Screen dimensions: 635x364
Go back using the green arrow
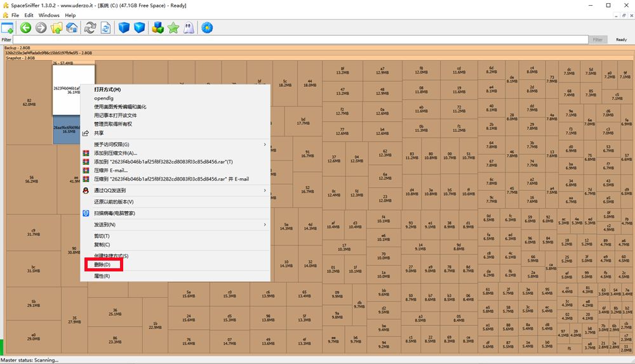point(25,28)
